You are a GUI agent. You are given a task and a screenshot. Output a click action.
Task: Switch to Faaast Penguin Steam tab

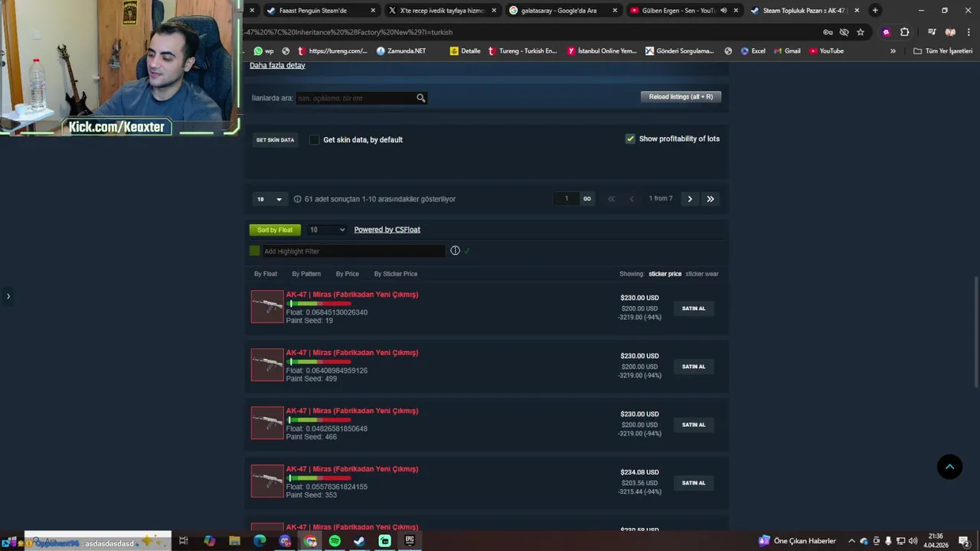[x=320, y=11]
